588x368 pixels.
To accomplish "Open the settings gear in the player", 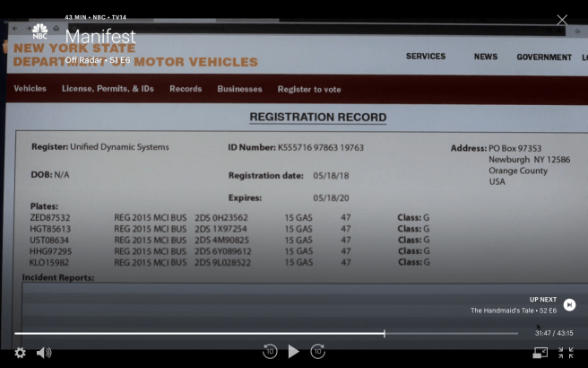I will pos(21,353).
